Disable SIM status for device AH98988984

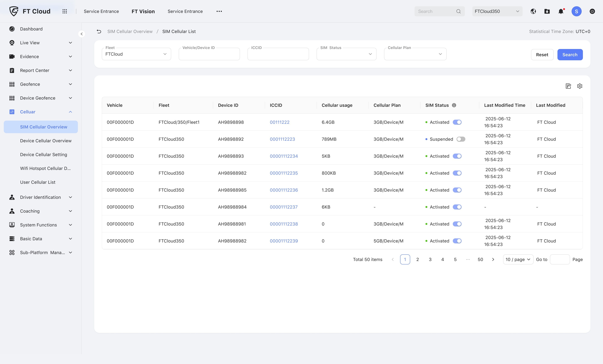coord(457,207)
